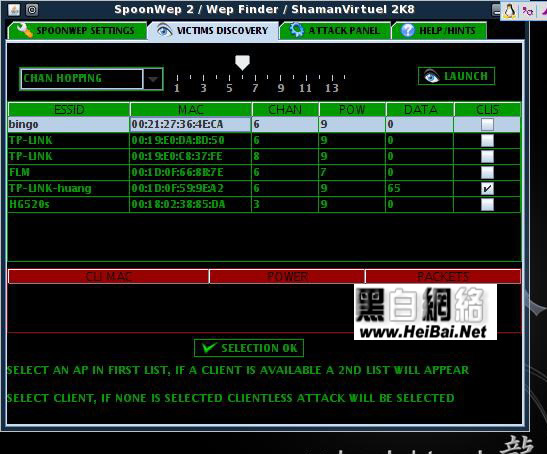Click the gear icon on Attack Panel tab

[x=297, y=30]
